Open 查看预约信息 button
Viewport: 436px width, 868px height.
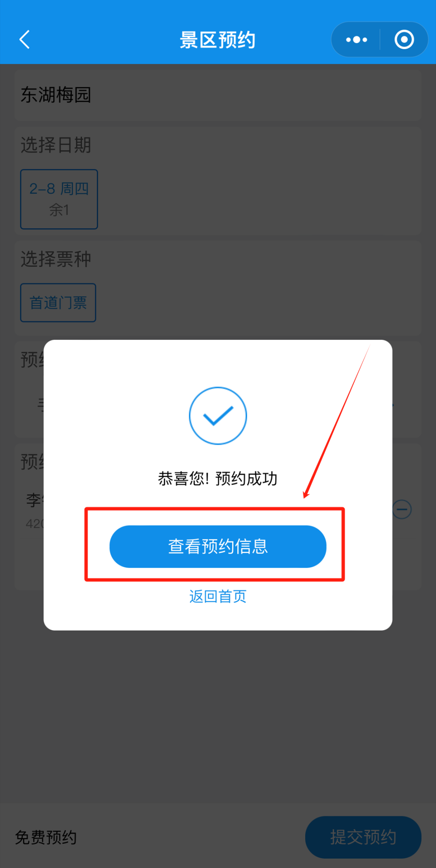pyautogui.click(x=218, y=546)
